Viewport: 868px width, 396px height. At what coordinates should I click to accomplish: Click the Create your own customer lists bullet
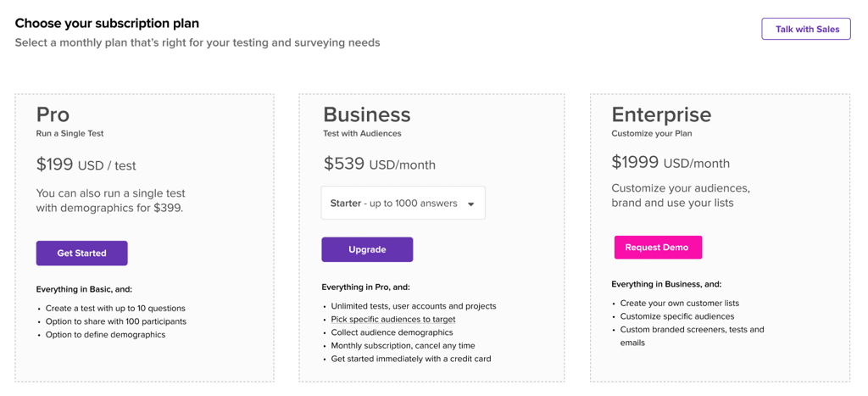[679, 303]
